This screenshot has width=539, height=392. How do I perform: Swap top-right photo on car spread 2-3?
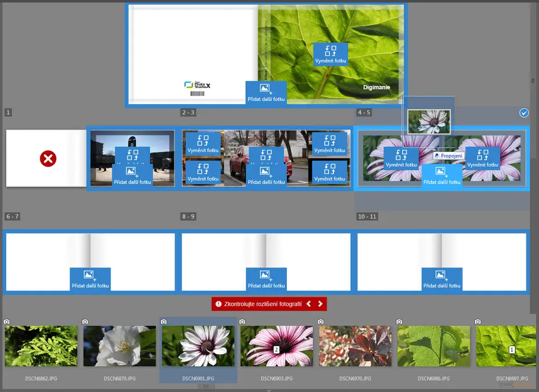pyautogui.click(x=330, y=144)
